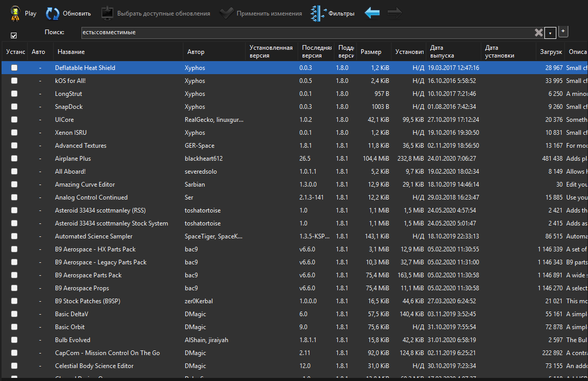The width and height of the screenshot is (588, 381).
Task: Toggle the select-all checkbox above the table
Action: 14,36
